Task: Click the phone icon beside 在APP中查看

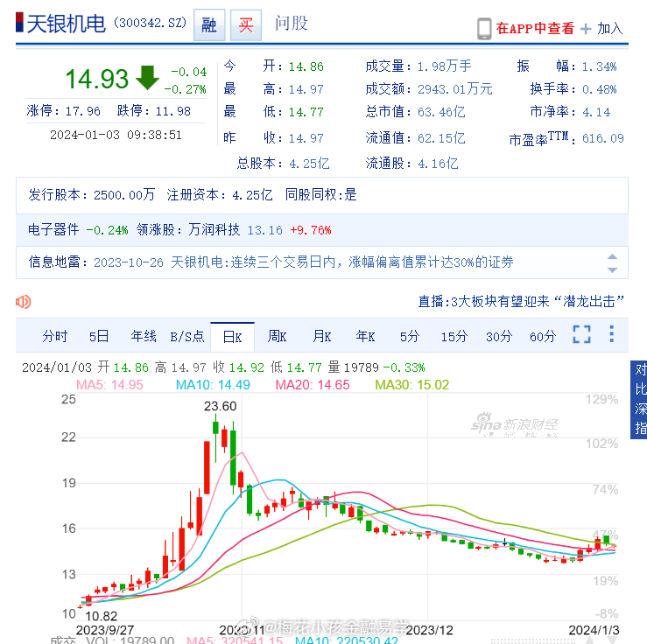Action: tap(484, 29)
